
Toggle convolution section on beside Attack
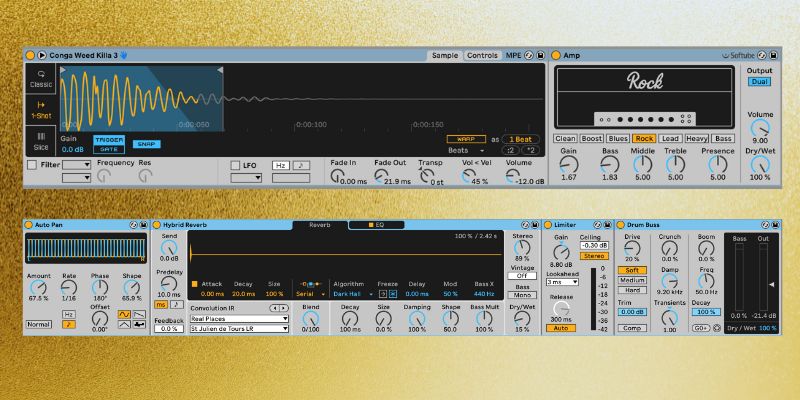[x=195, y=284]
